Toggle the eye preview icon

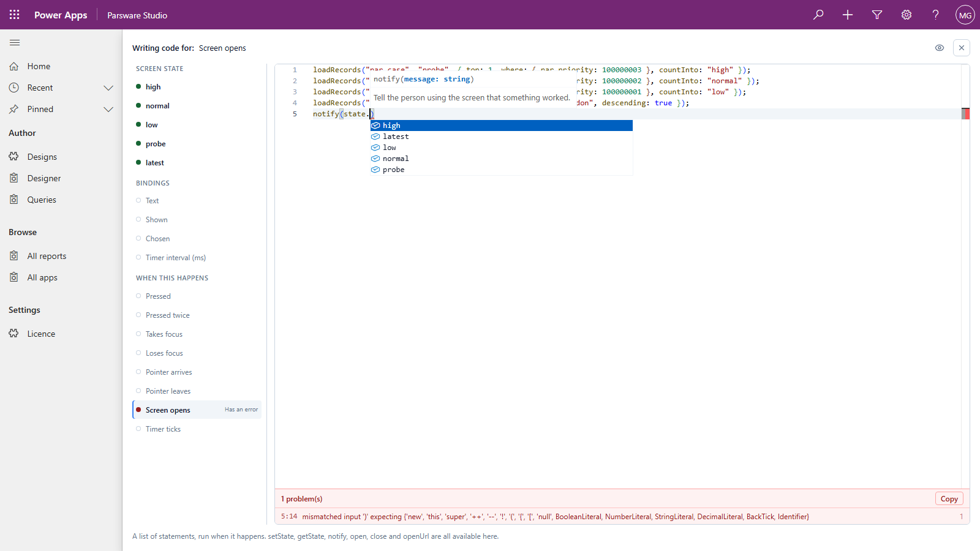(940, 48)
